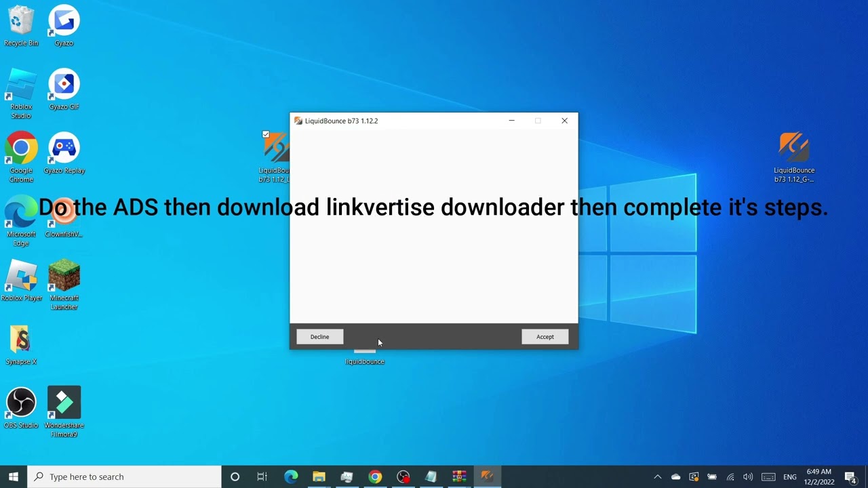Open the Recycle Bin desktop icon
Screen dimensions: 868x488
coord(21,26)
